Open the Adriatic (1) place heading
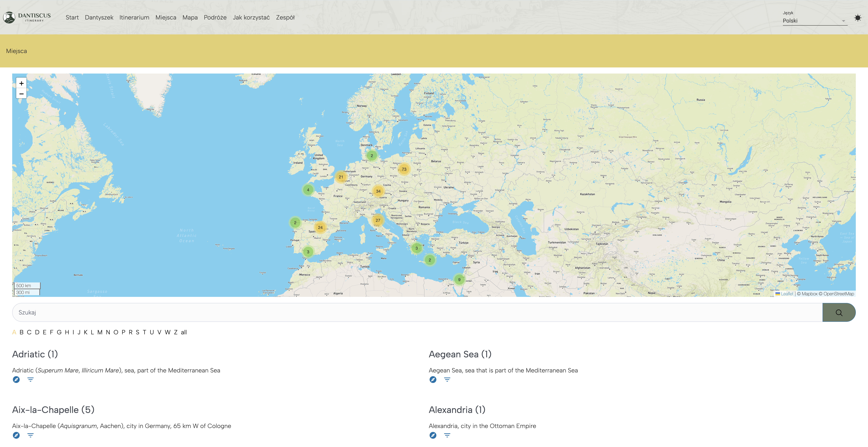The width and height of the screenshot is (868, 447). coord(35,354)
